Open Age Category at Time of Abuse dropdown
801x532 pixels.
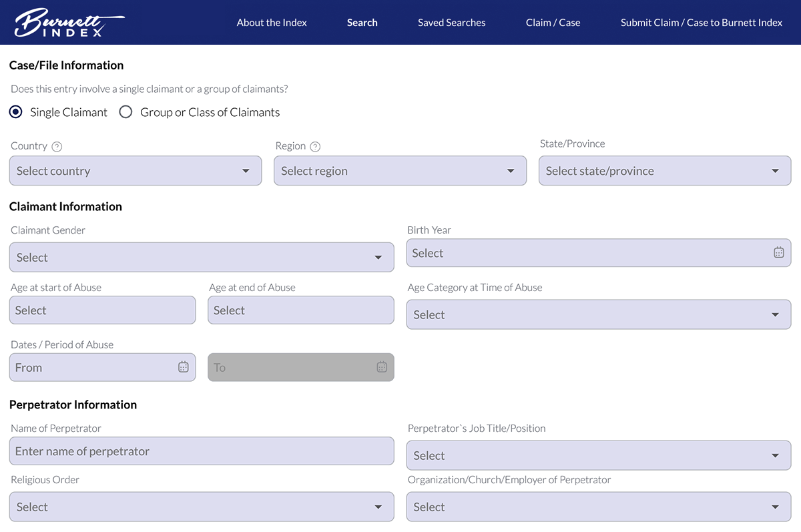[x=598, y=315]
